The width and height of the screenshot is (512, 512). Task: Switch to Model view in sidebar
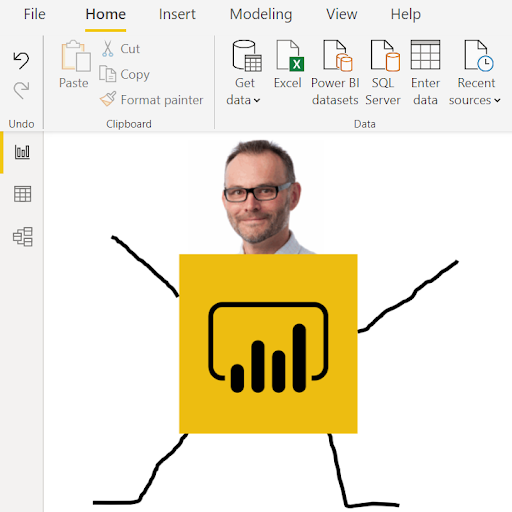pyautogui.click(x=23, y=237)
